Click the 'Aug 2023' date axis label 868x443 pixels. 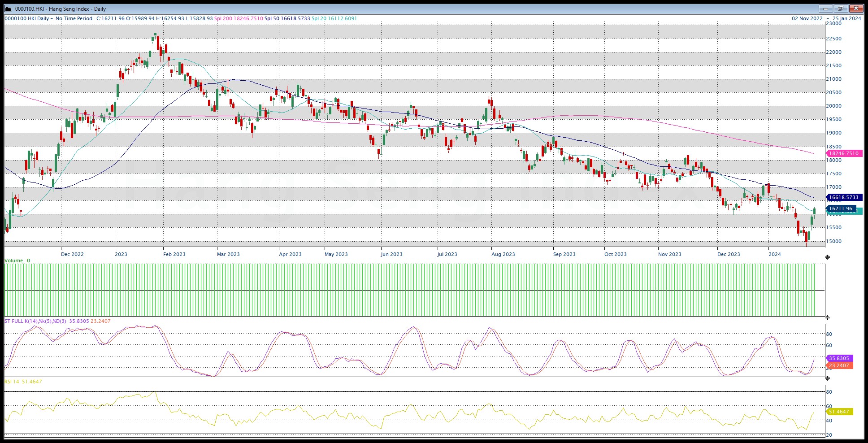coord(503,254)
